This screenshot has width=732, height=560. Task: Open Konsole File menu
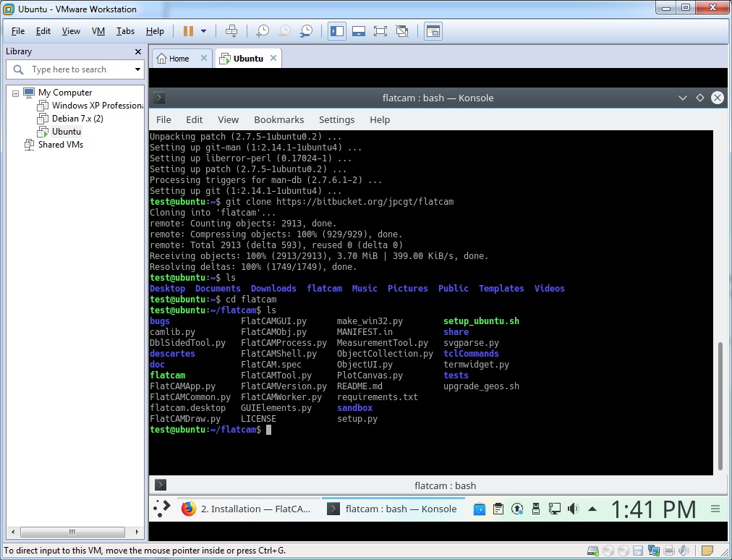163,120
